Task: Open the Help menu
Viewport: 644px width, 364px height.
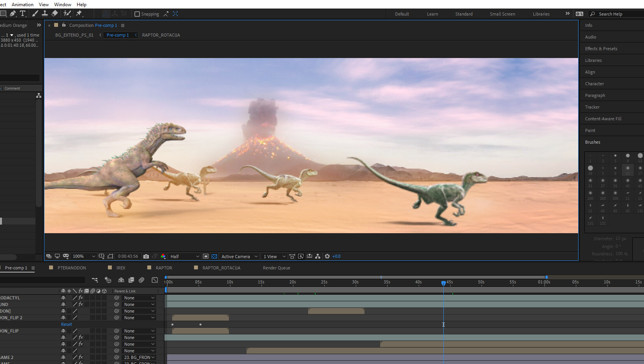Action: click(81, 4)
